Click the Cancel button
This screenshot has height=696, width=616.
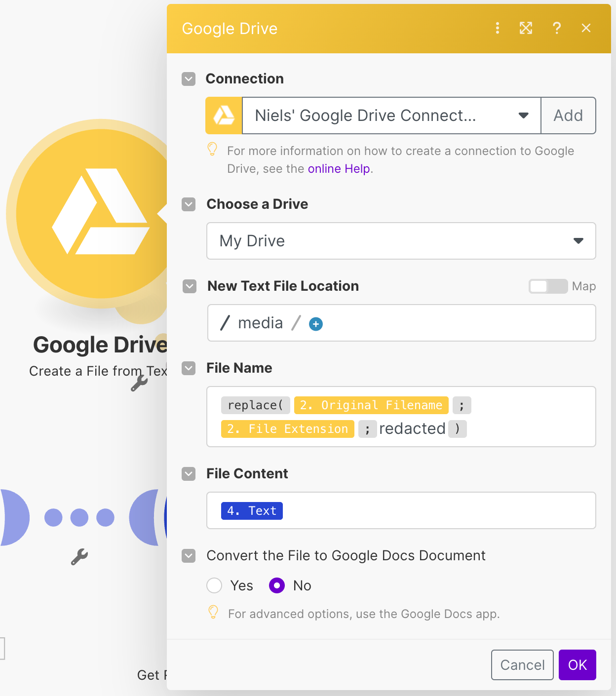click(522, 665)
